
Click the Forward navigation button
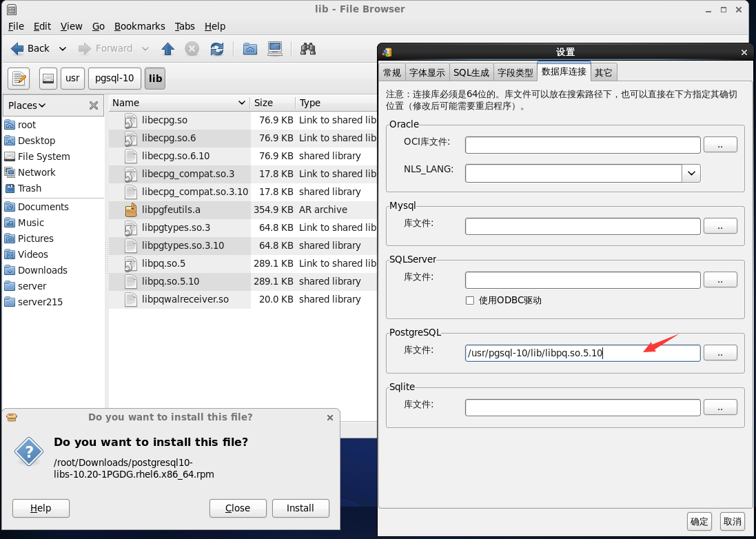coord(105,48)
